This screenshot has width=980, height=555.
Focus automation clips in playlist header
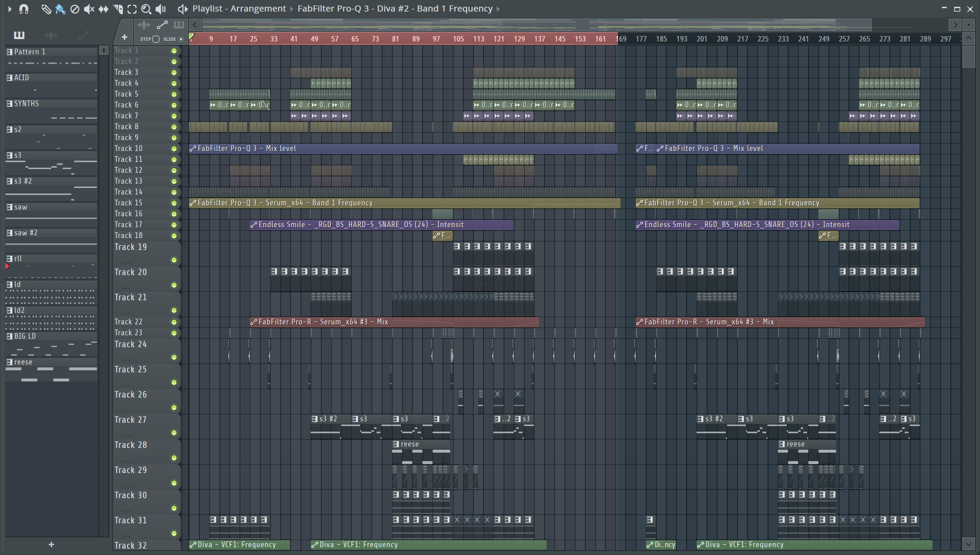(x=162, y=25)
